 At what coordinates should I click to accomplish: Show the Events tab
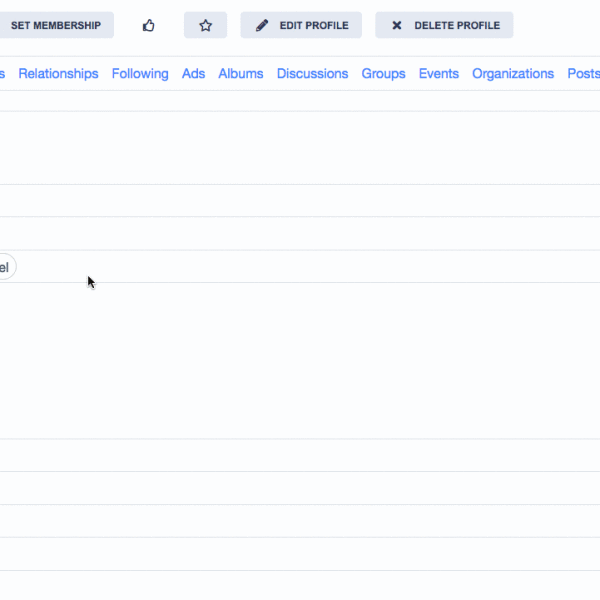click(x=439, y=74)
